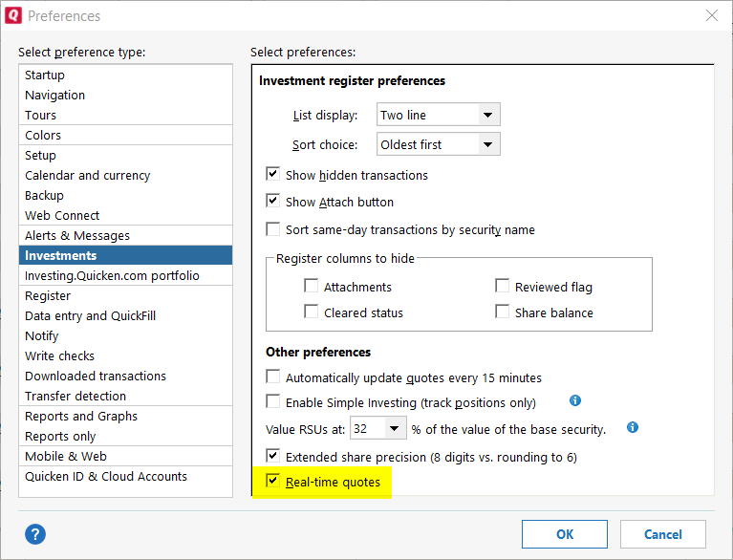
Task: Check Reviewed flag column to hide
Action: [502, 286]
